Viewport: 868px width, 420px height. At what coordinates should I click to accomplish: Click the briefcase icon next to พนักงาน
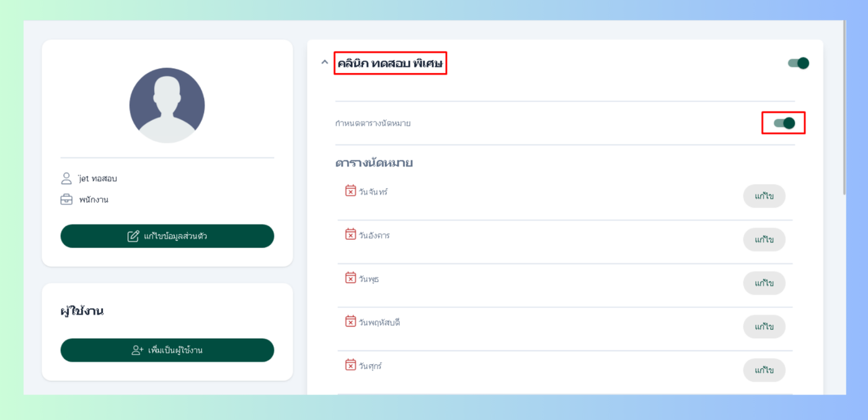pyautogui.click(x=66, y=199)
